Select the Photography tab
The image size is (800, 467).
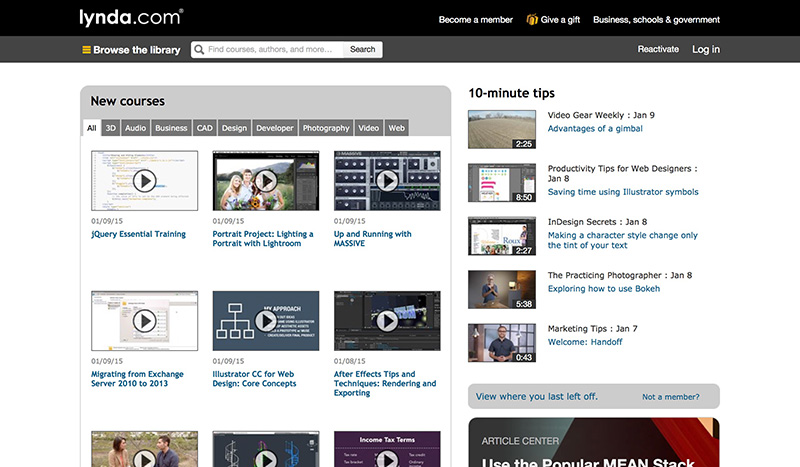326,128
